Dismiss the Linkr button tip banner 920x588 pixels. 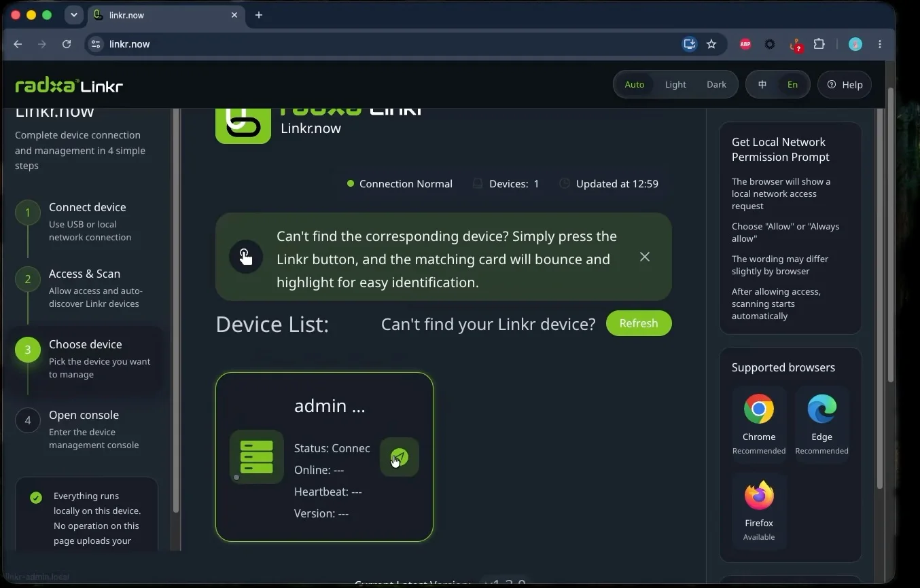coord(645,257)
